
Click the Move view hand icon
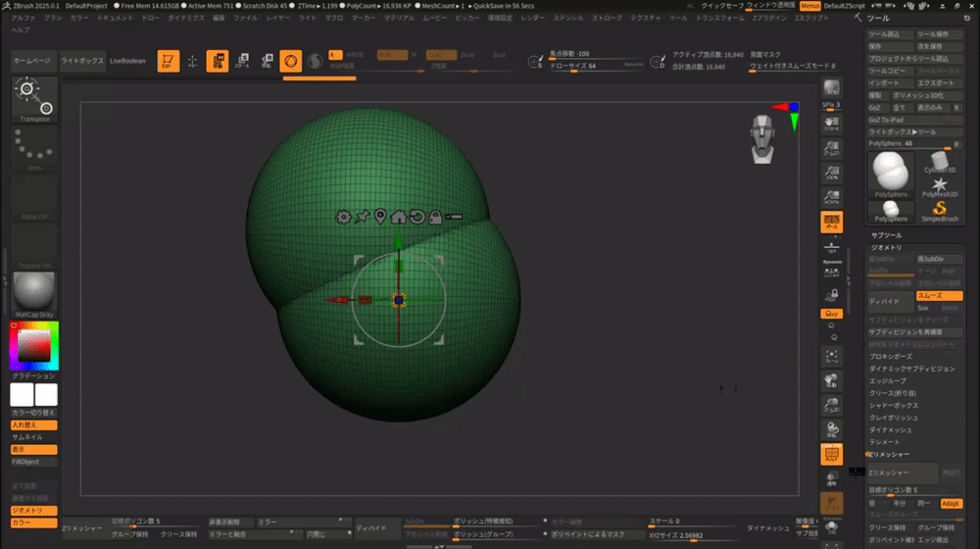coord(831,380)
